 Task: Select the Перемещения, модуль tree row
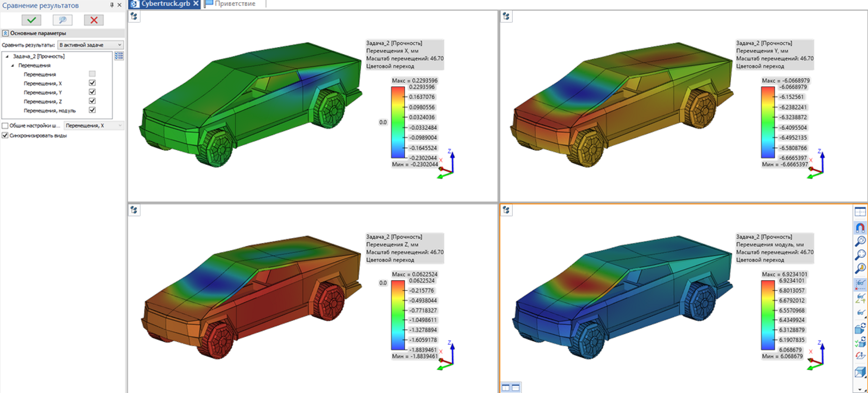coord(50,110)
